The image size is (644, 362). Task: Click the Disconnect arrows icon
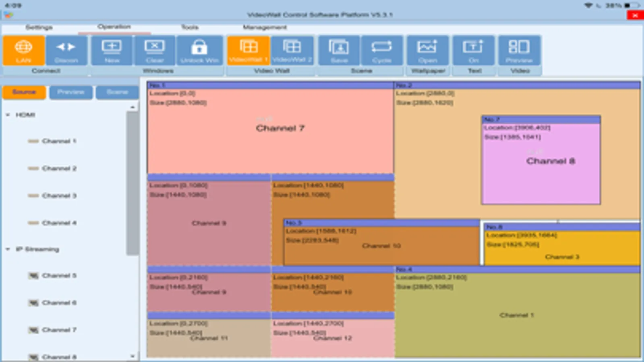point(66,50)
